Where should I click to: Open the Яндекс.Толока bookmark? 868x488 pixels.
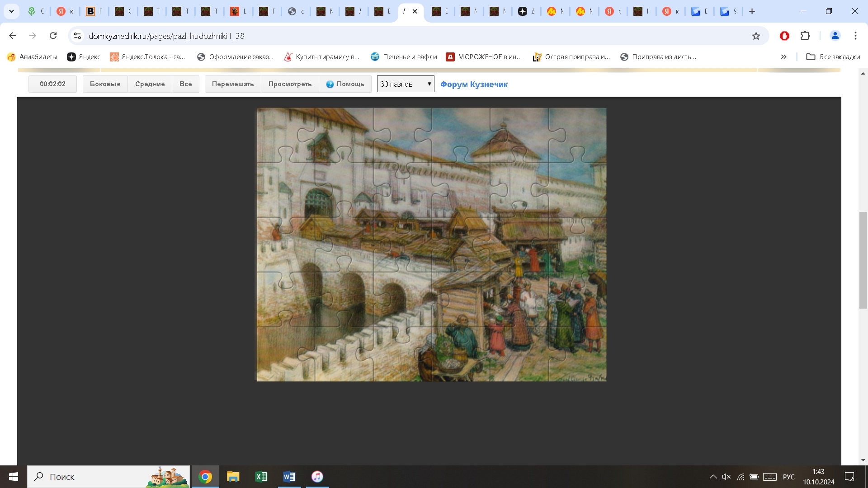147,57
